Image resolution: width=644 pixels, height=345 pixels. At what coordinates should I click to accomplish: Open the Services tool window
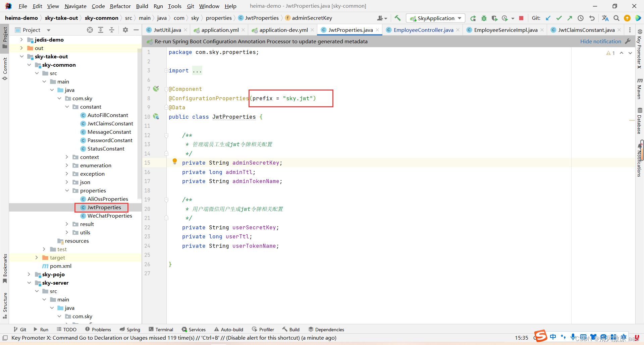click(194, 330)
